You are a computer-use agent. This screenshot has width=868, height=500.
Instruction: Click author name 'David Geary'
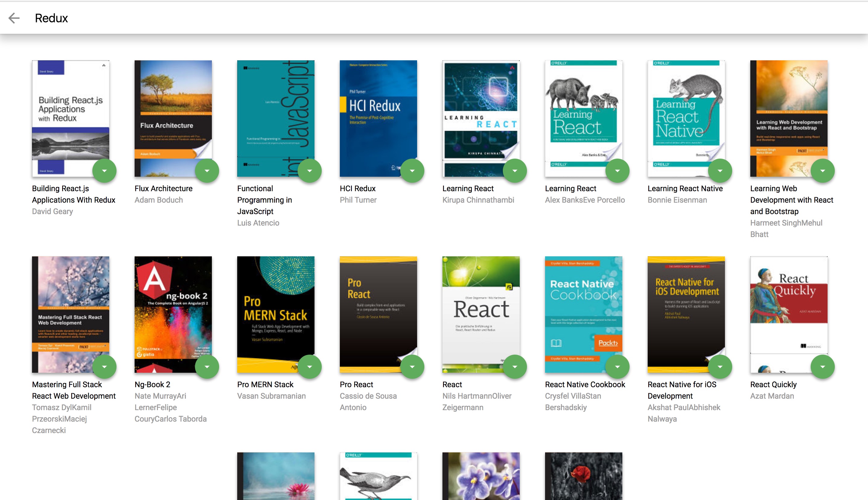[x=53, y=211]
